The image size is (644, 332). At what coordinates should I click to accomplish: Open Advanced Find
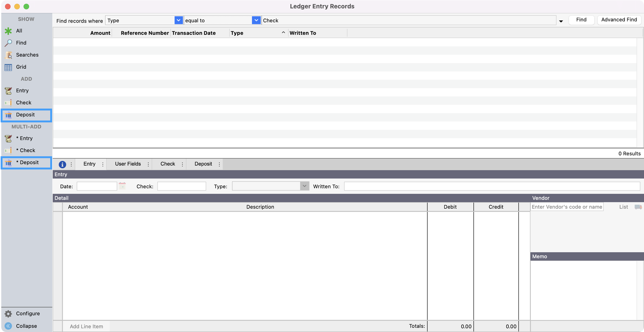click(x=619, y=20)
